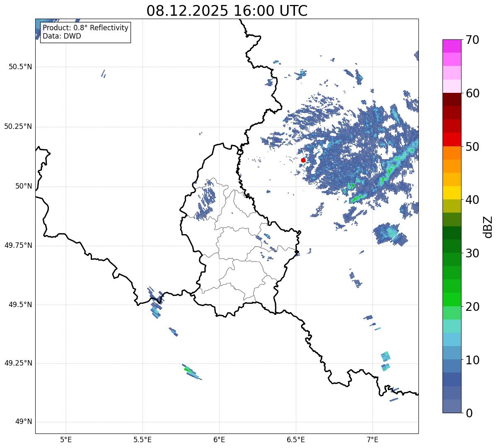Screen dimensions: 498x448
Task: Click the 7°E longitude label
Action: click(x=372, y=439)
